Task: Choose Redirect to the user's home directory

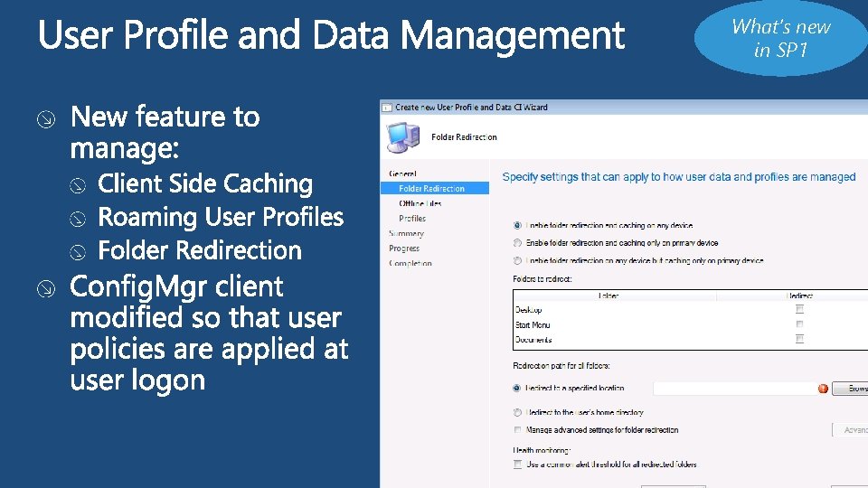Action: point(517,412)
